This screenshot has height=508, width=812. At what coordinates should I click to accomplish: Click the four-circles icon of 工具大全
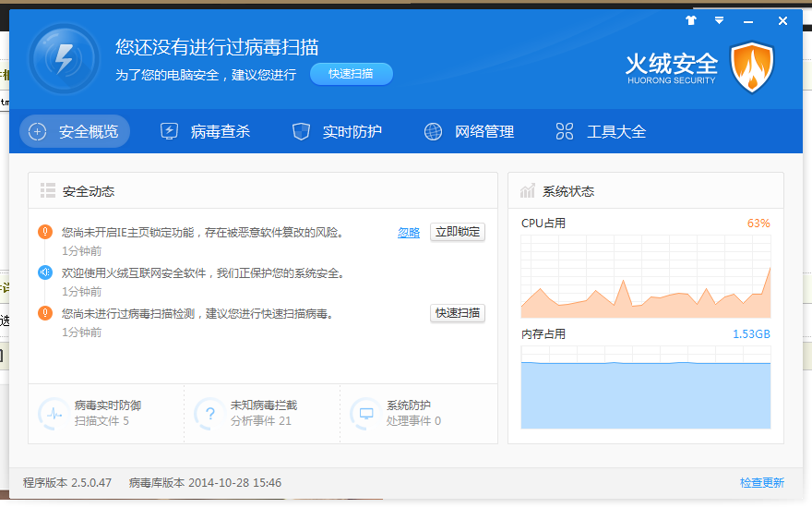pos(565,132)
